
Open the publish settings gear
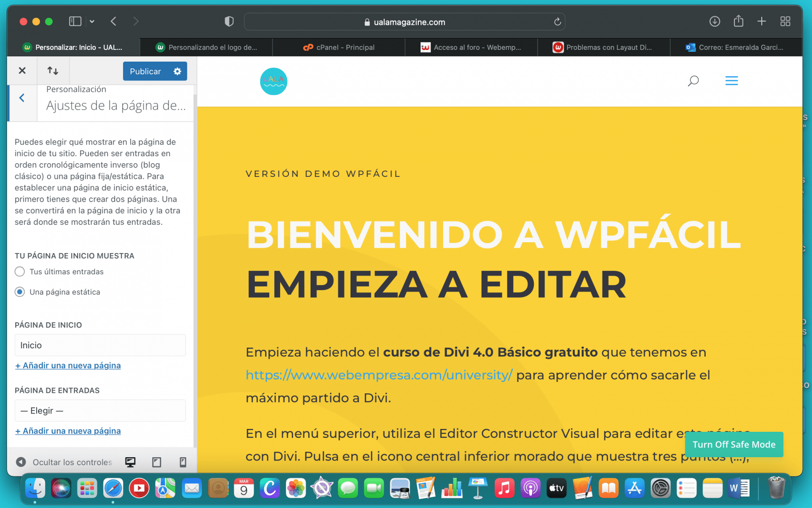177,71
